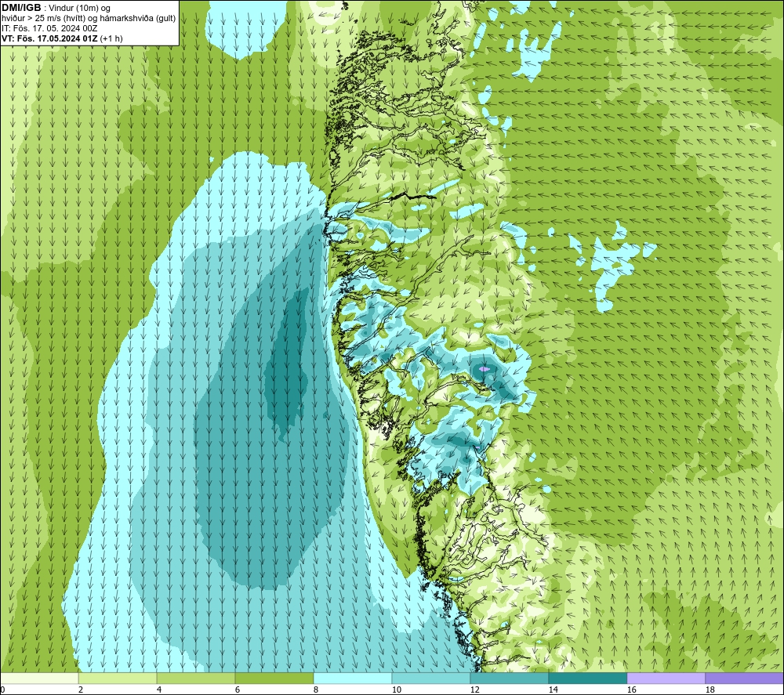Click the '10' legend scale label
Image resolution: width=784 pixels, height=695 pixels.
click(396, 690)
